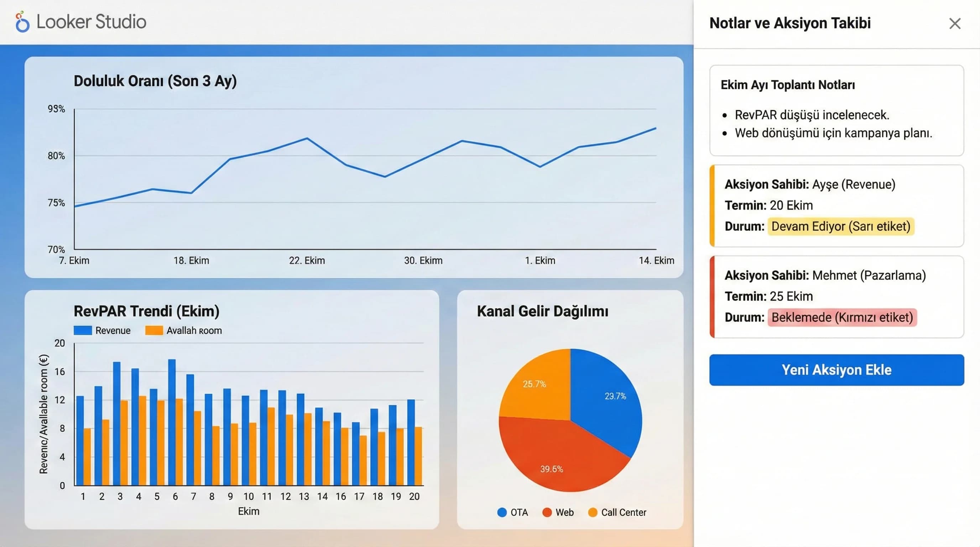Click the Looker Studio logo icon

click(x=21, y=22)
